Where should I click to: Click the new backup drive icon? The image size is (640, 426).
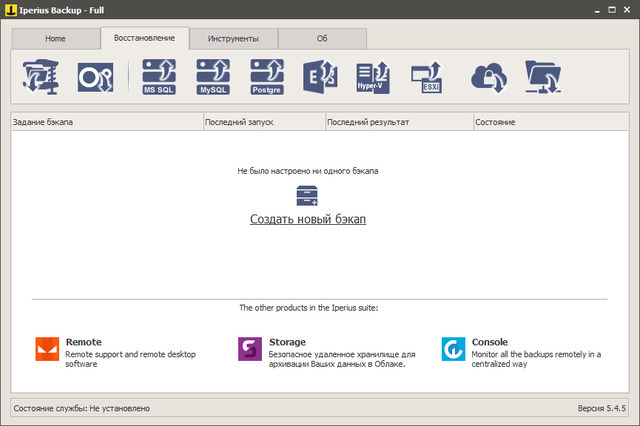(307, 196)
